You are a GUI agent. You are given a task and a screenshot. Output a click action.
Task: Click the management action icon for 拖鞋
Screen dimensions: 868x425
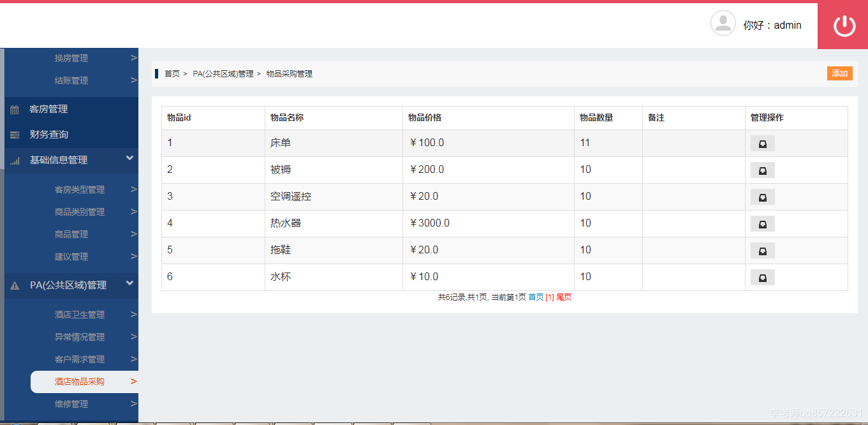tap(762, 250)
